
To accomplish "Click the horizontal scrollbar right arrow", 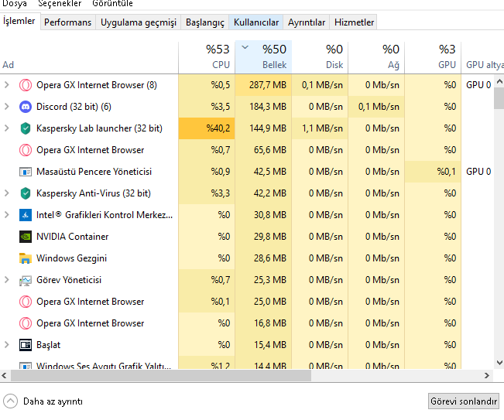I will coord(487,375).
